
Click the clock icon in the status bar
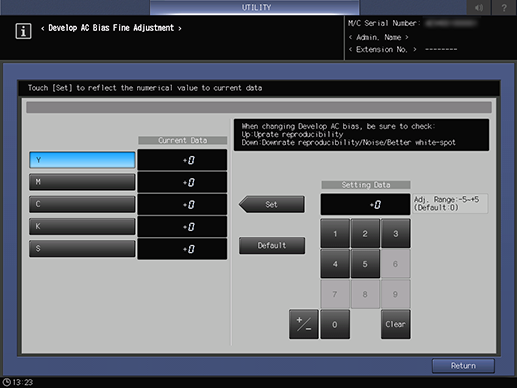point(6,382)
